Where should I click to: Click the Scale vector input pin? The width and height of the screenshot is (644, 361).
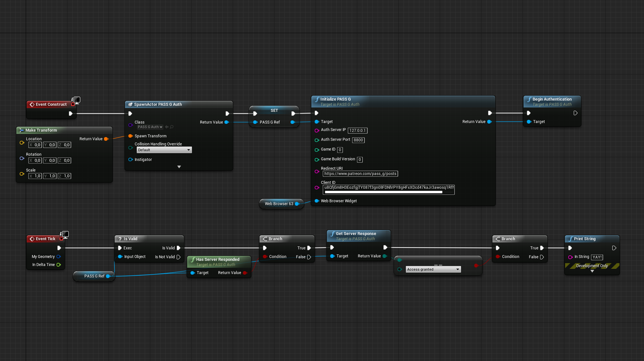pos(22,174)
